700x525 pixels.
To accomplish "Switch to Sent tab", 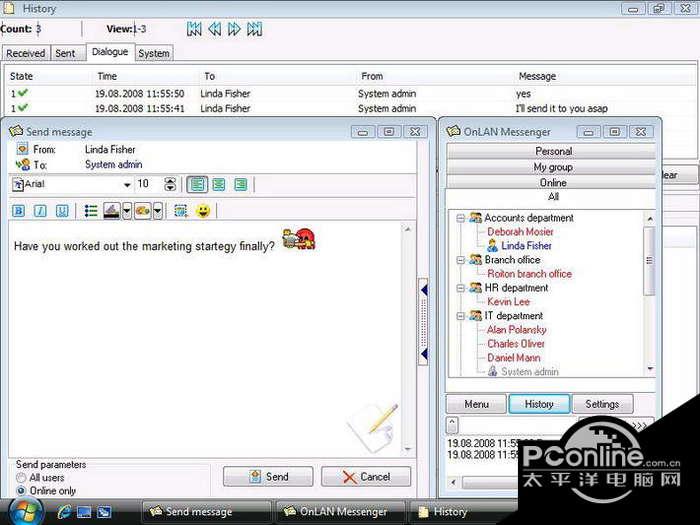I will (68, 53).
